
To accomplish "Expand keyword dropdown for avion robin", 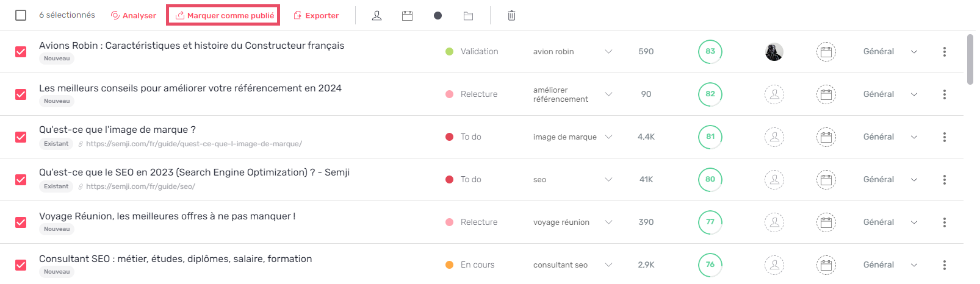I will [x=608, y=52].
